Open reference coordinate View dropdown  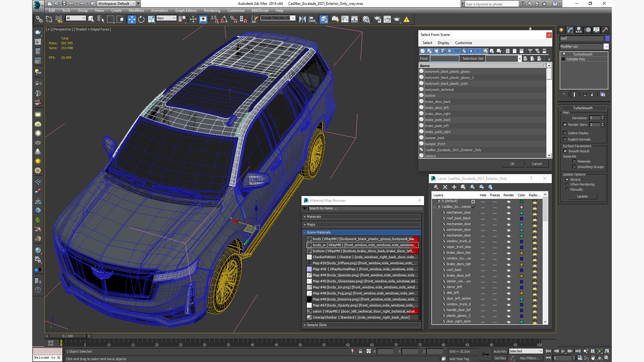(166, 18)
